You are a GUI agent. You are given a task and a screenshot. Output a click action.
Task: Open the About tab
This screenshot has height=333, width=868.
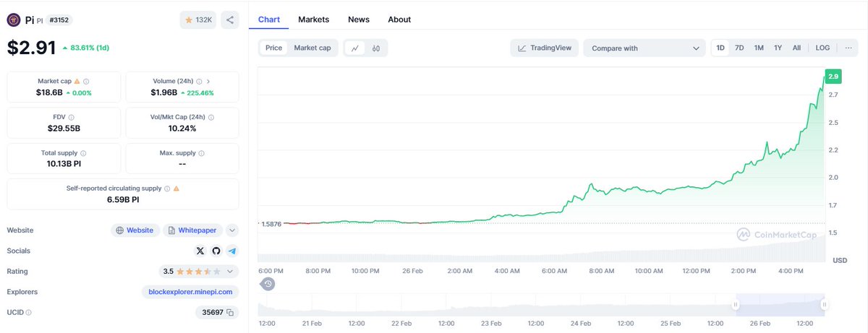[399, 20]
